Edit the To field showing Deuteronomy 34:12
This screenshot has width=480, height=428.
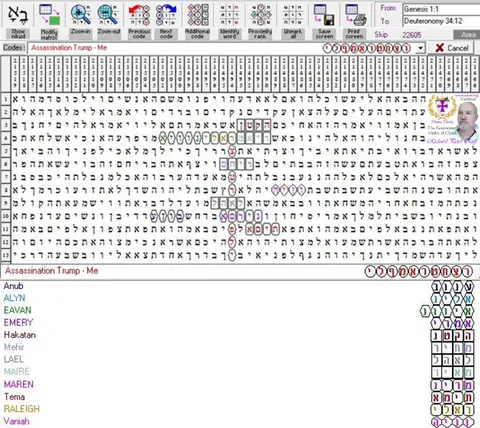[x=441, y=21]
